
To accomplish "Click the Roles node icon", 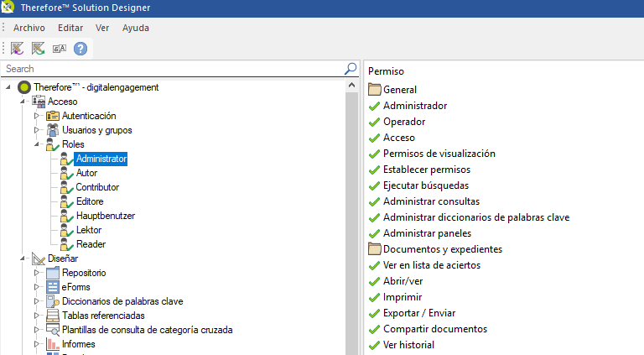I will [x=53, y=144].
